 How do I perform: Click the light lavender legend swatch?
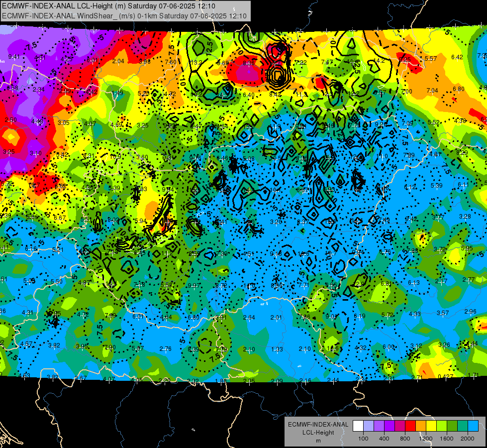coord(369,426)
